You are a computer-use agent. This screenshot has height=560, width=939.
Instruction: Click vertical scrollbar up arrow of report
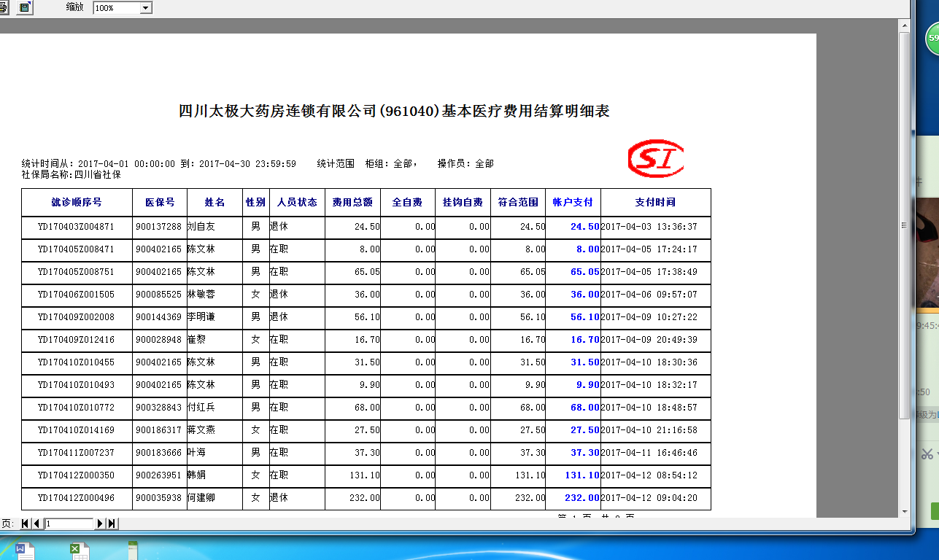[904, 26]
